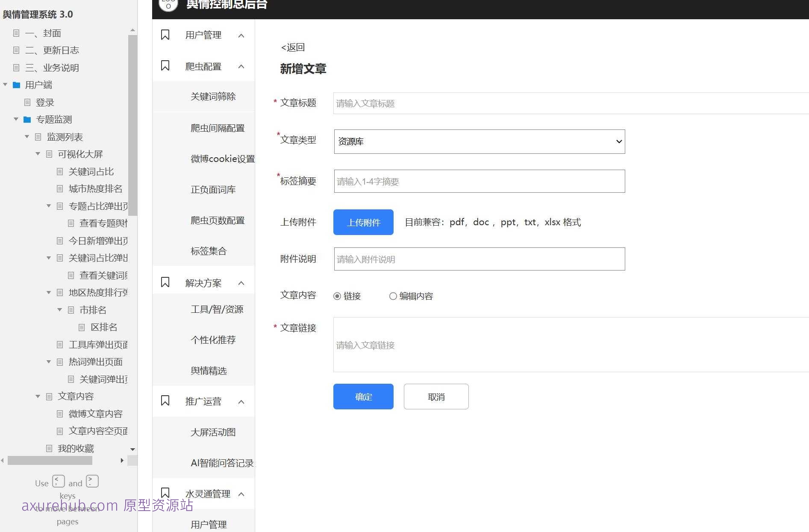Click the horizontal scrollbar of the page tree
809x532 pixels.
(x=50, y=461)
